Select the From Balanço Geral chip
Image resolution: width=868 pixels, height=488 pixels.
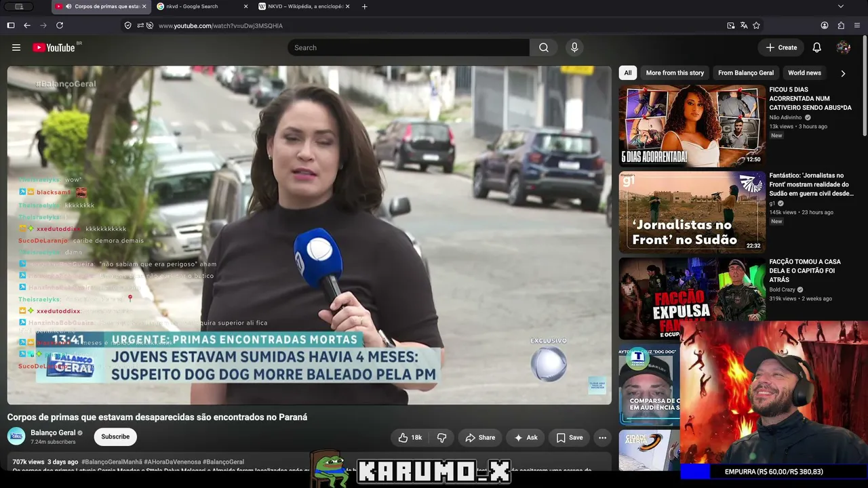coord(746,73)
